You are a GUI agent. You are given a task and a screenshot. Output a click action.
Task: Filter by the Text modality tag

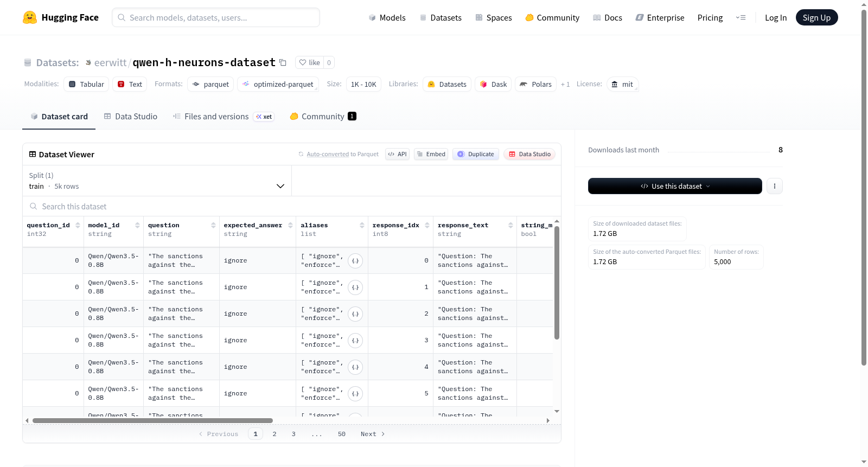point(130,84)
